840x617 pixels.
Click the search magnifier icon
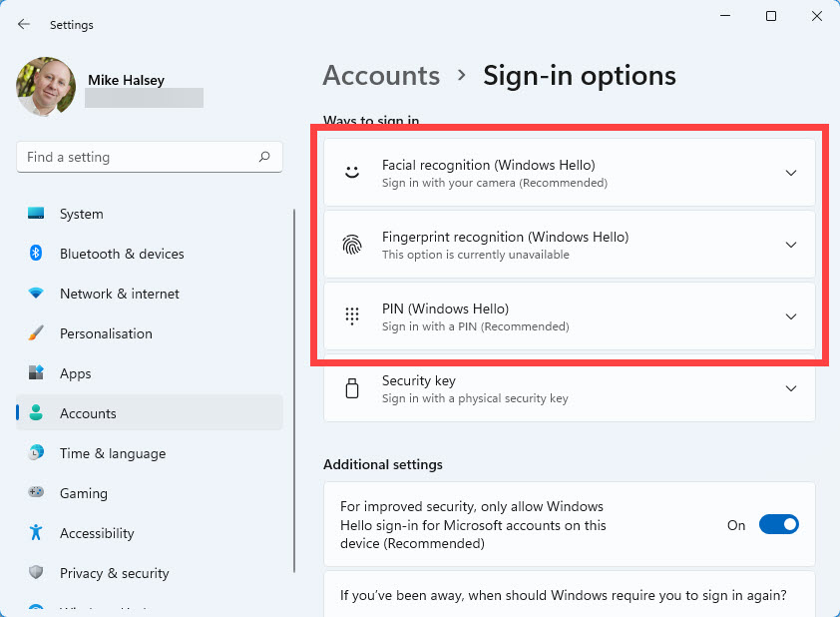tap(264, 157)
